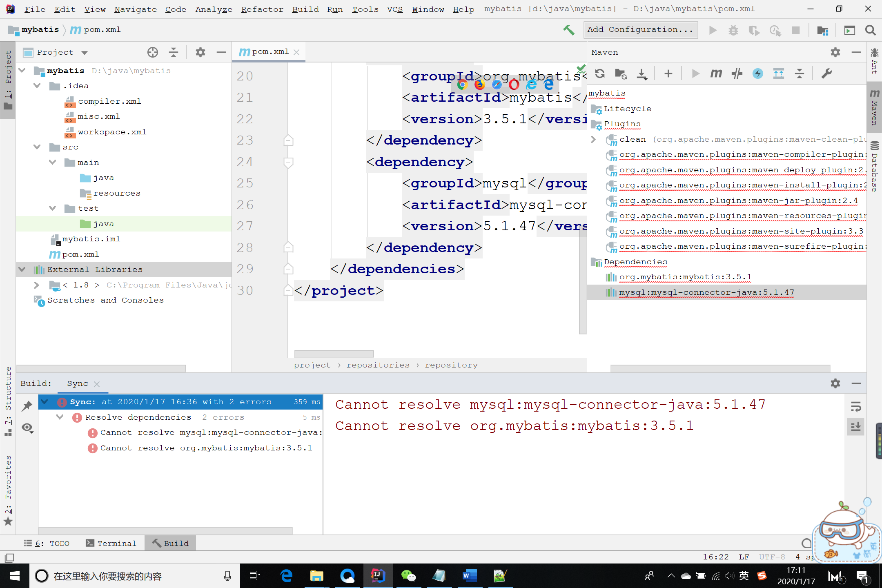
Task: Open the Navigate menu
Action: tap(136, 9)
